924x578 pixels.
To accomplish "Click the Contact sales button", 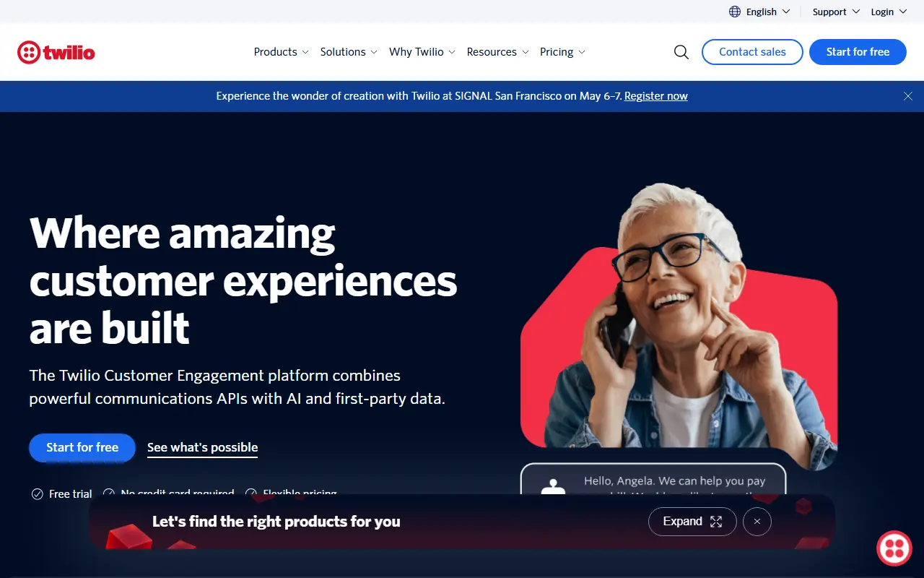I will (x=752, y=51).
